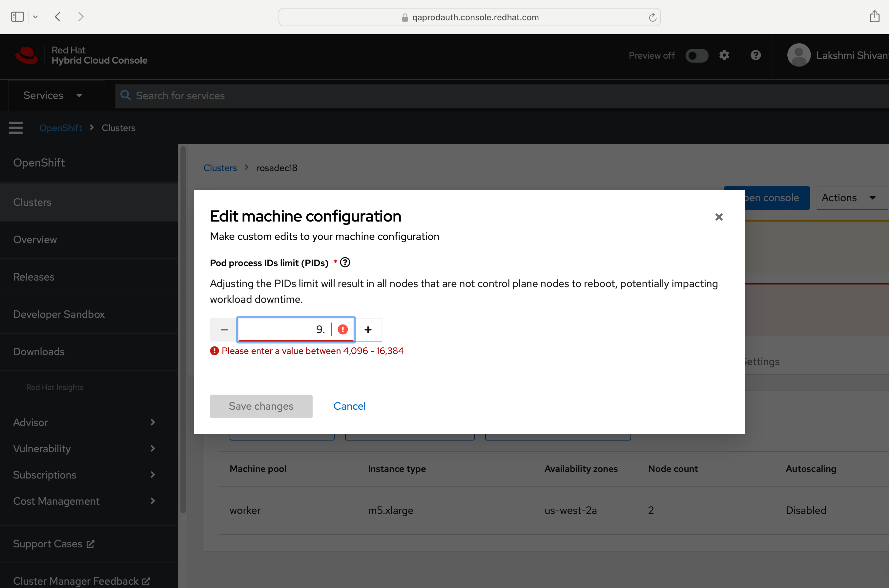
Task: Close the Edit machine configuration dialog
Action: [719, 217]
